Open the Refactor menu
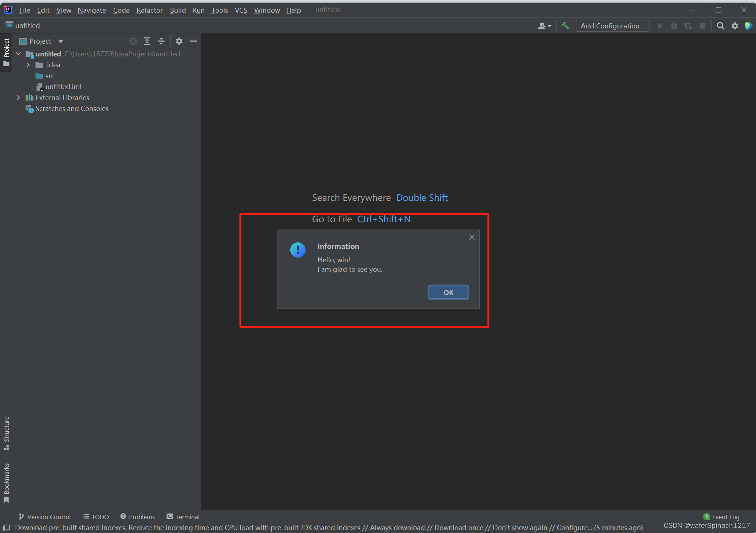The image size is (756, 533). point(149,10)
